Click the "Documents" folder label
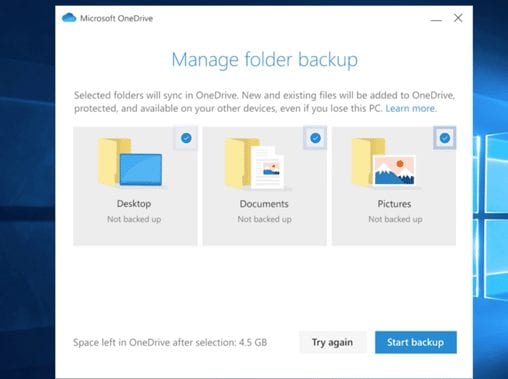 coord(264,204)
